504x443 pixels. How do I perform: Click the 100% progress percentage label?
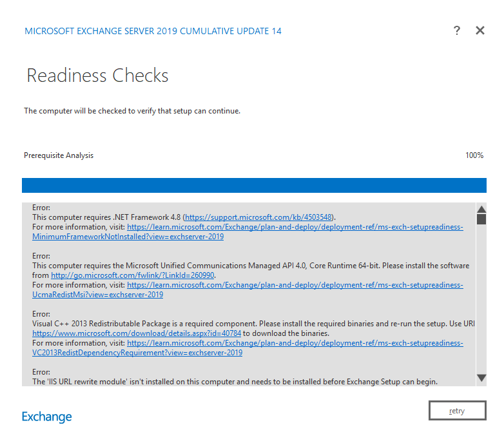click(474, 155)
